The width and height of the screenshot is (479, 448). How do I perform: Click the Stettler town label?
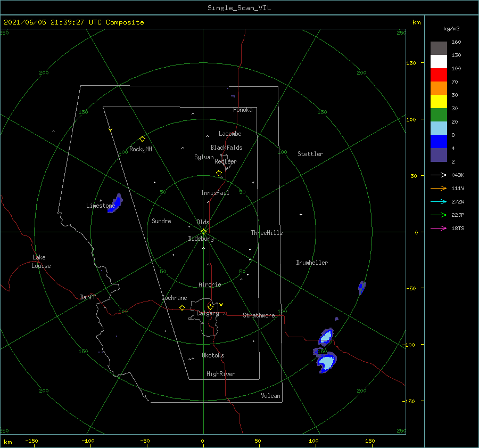[310, 154]
